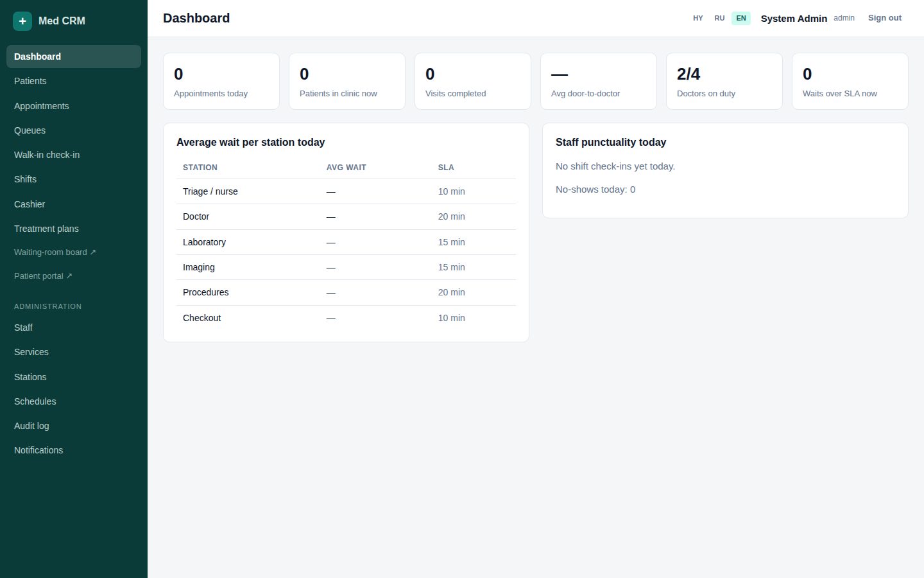Open Notifications in the sidebar
This screenshot has width=924, height=578.
click(x=74, y=450)
